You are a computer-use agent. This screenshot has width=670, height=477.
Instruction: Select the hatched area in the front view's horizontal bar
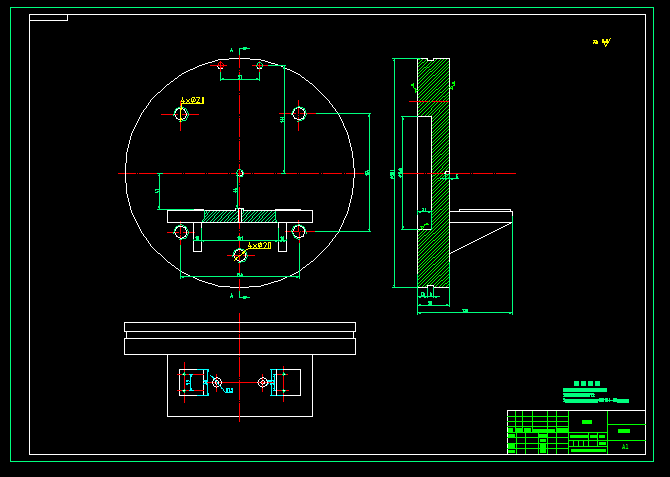239,216
